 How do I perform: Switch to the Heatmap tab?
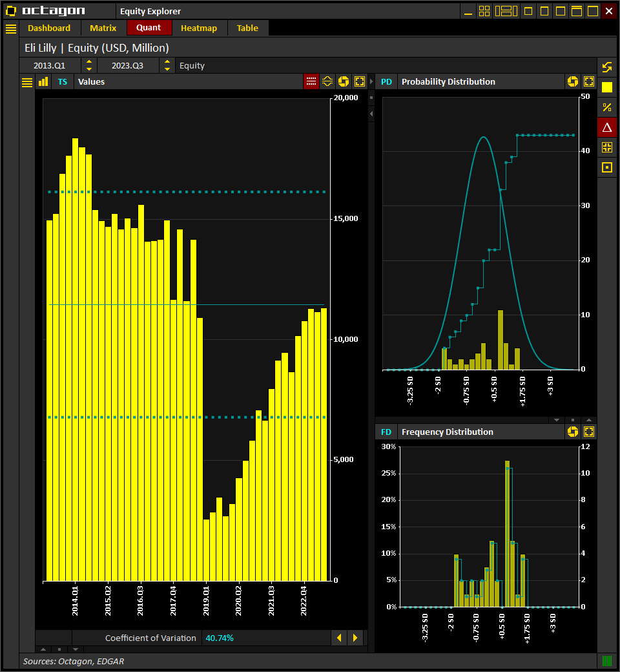click(x=198, y=28)
